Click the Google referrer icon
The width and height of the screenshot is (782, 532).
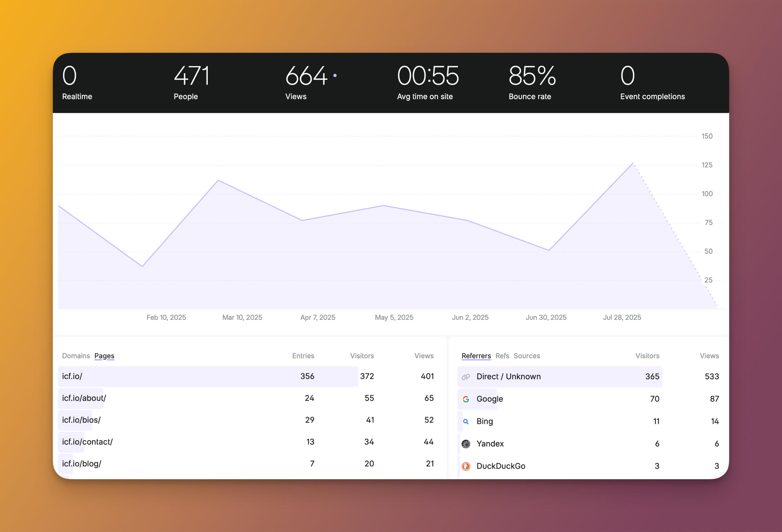pos(466,399)
